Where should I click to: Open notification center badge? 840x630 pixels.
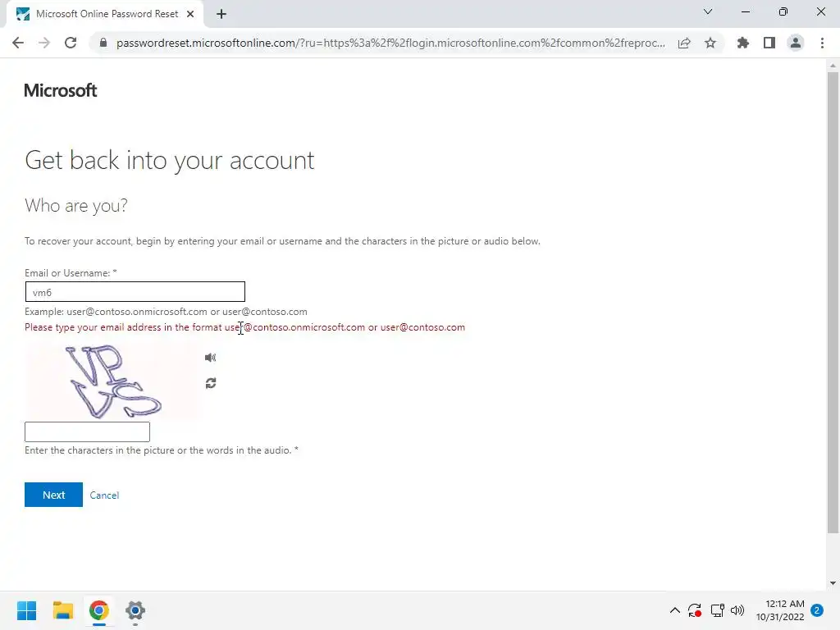click(817, 610)
